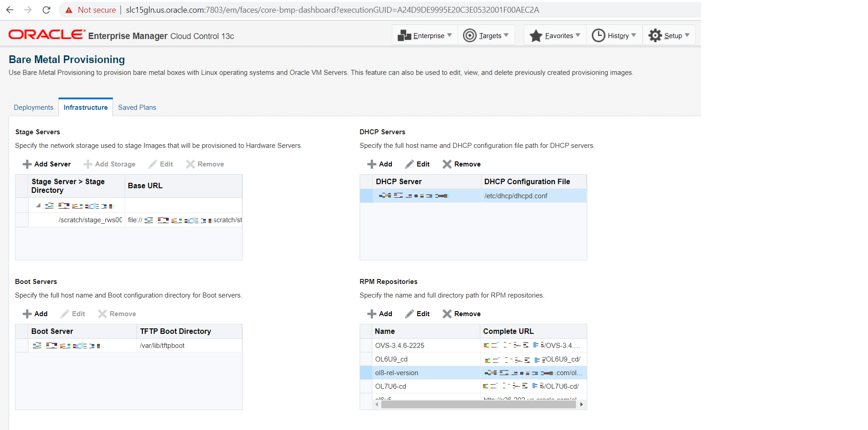Click the browser address bar URL

(332, 10)
